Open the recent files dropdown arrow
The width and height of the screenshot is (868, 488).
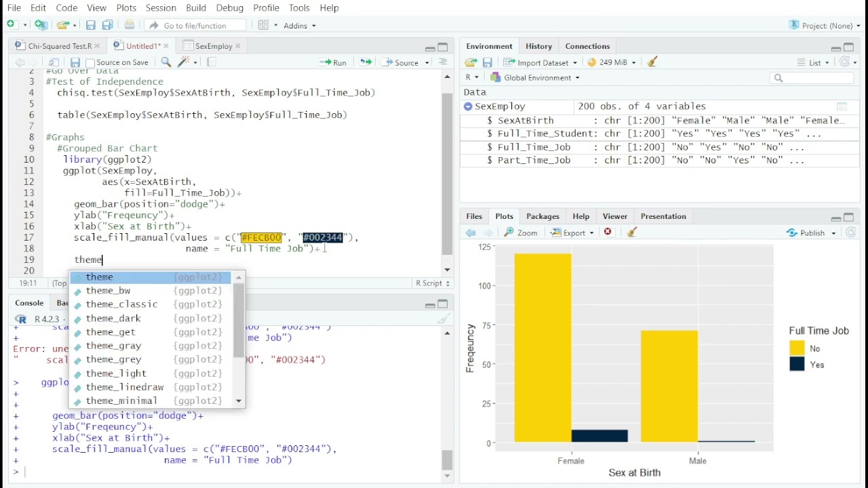click(75, 26)
